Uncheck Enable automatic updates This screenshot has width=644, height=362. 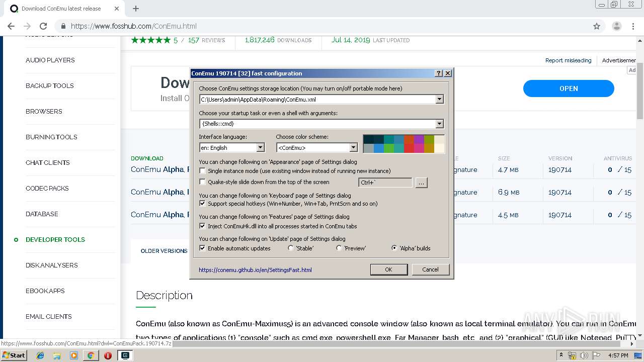(203, 248)
